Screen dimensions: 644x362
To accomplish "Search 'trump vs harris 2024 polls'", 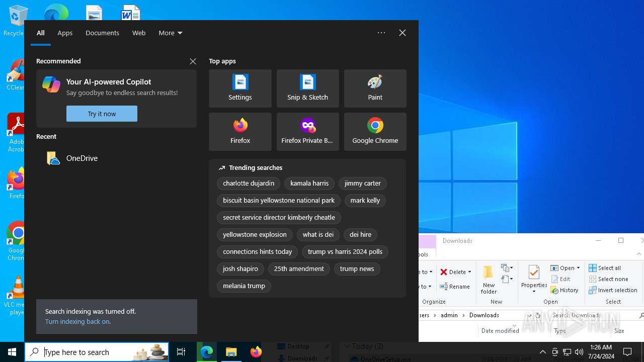I will click(x=345, y=252).
